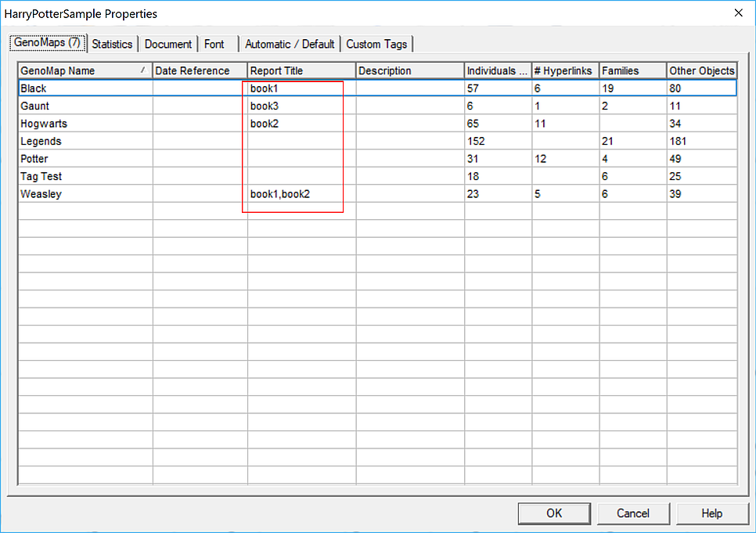Open the Automatic / Default tab
Image resolution: width=756 pixels, height=533 pixels.
290,45
